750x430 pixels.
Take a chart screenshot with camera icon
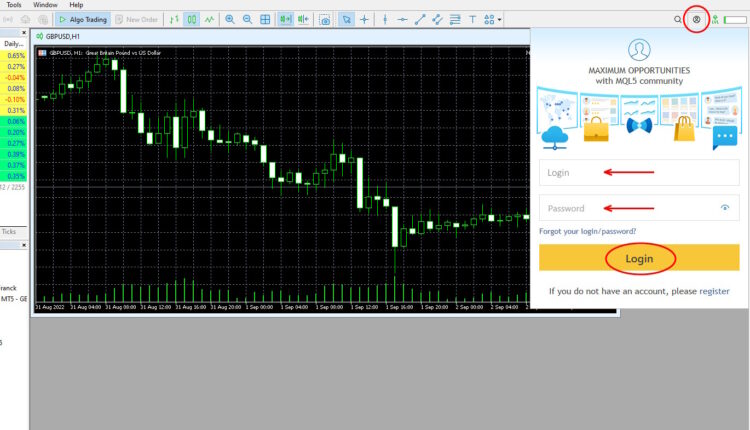(x=325, y=19)
